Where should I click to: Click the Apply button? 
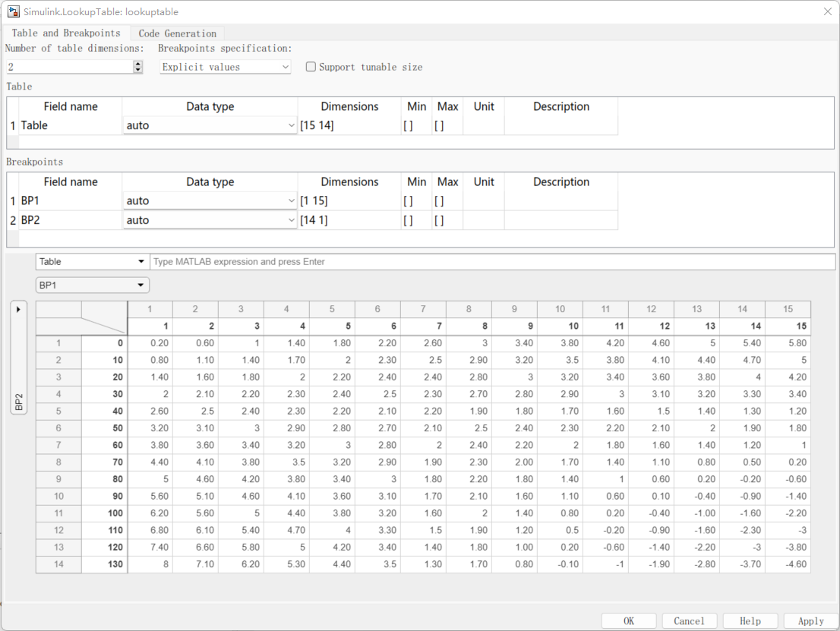click(x=810, y=620)
